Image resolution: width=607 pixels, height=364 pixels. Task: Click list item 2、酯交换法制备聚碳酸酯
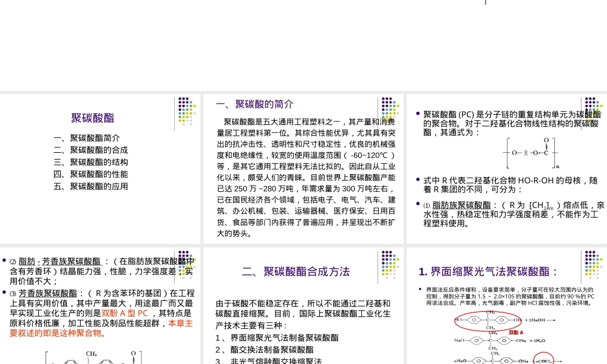pos(265,349)
